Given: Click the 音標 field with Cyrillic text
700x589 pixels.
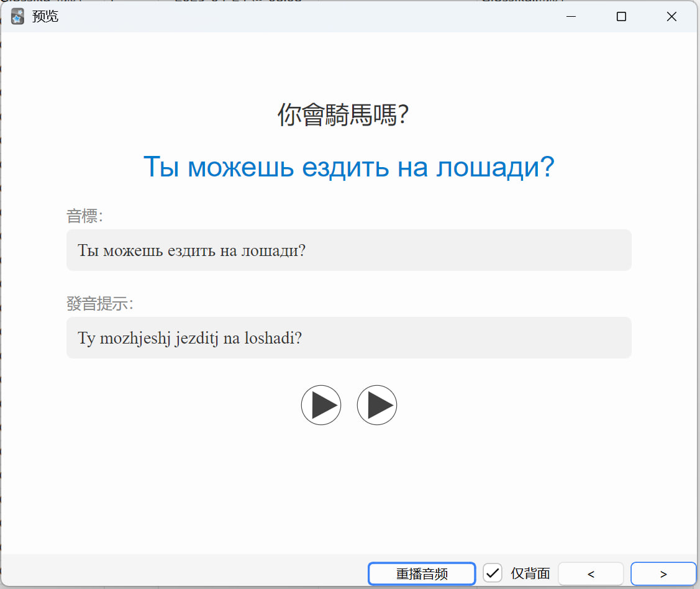Looking at the screenshot, I should pyautogui.click(x=348, y=250).
